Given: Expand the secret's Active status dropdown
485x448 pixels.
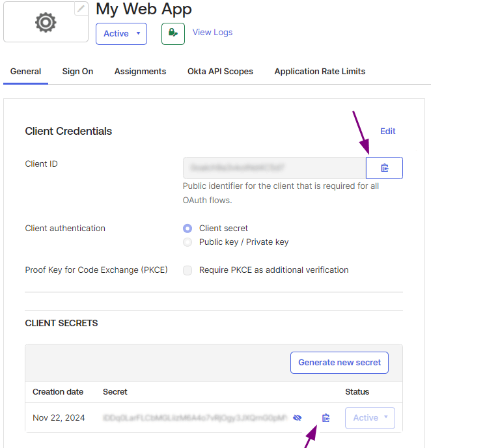Looking at the screenshot, I should [x=370, y=418].
